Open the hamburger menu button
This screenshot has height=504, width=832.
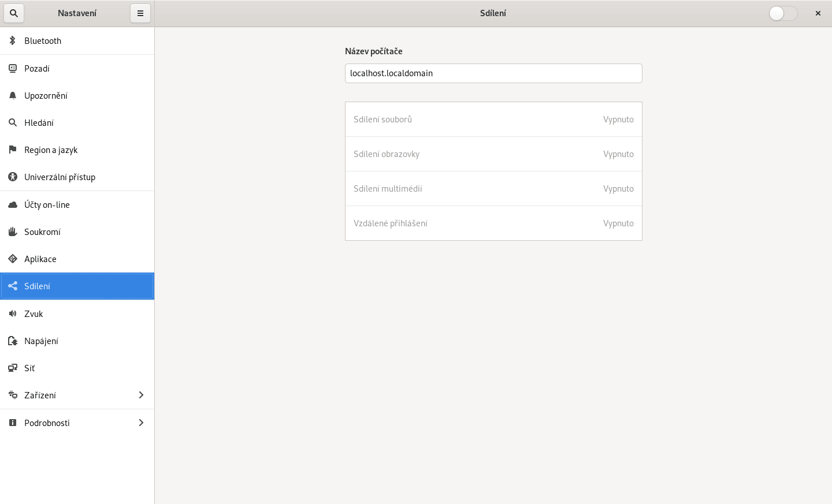(x=140, y=13)
